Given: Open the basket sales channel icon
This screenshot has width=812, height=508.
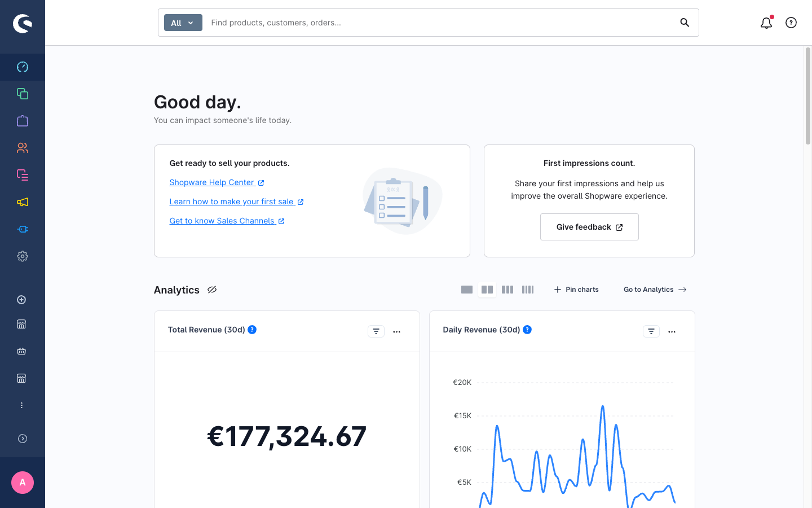Looking at the screenshot, I should (21, 351).
